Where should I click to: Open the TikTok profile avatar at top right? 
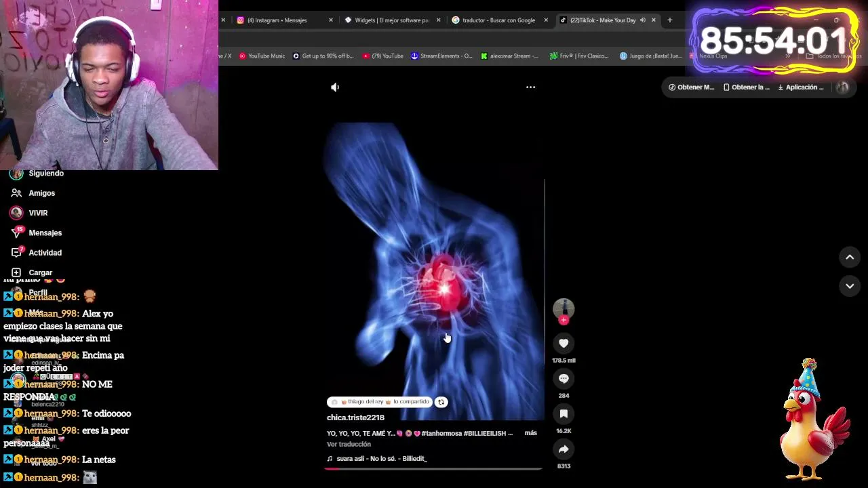point(842,87)
